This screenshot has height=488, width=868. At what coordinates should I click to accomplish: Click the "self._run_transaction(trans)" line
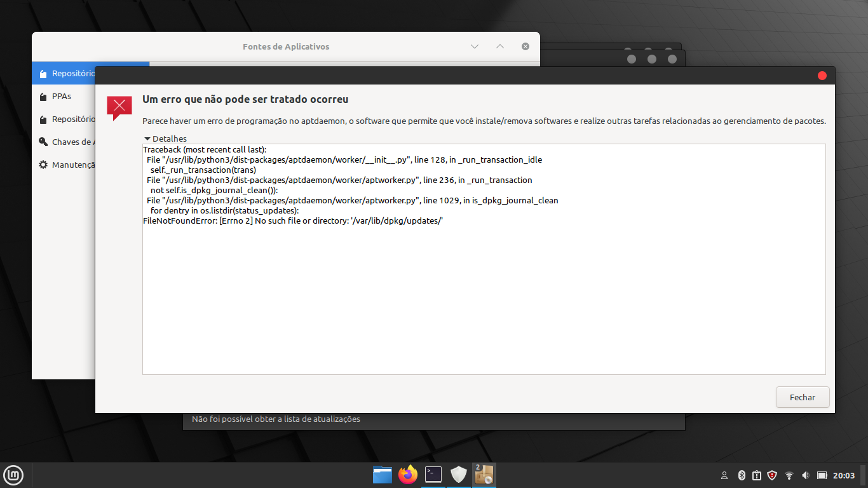(203, 170)
